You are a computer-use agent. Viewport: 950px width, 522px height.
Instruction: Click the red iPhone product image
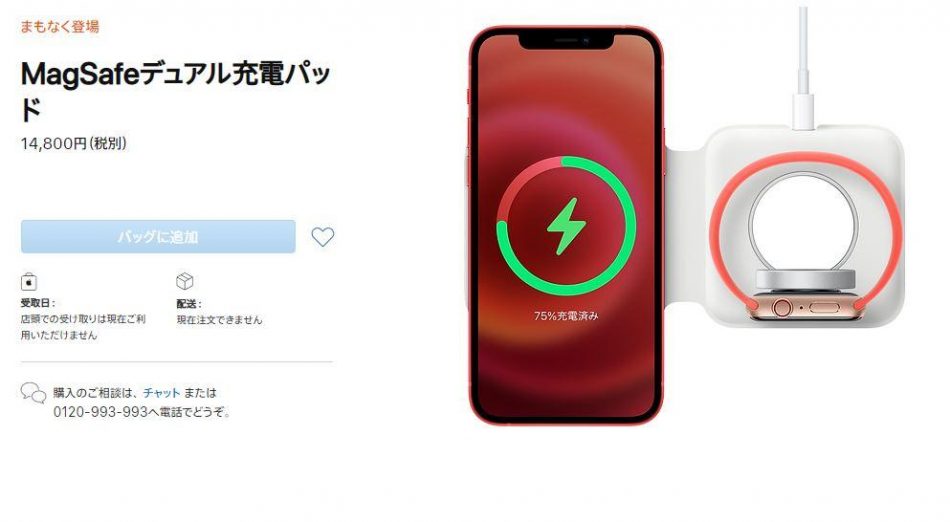point(566,225)
